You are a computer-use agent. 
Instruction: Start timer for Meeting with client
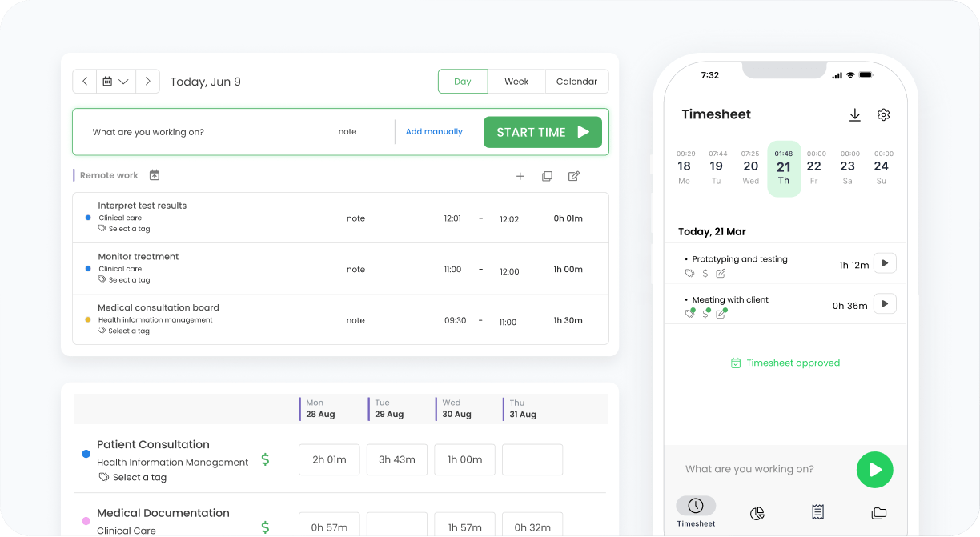(885, 303)
